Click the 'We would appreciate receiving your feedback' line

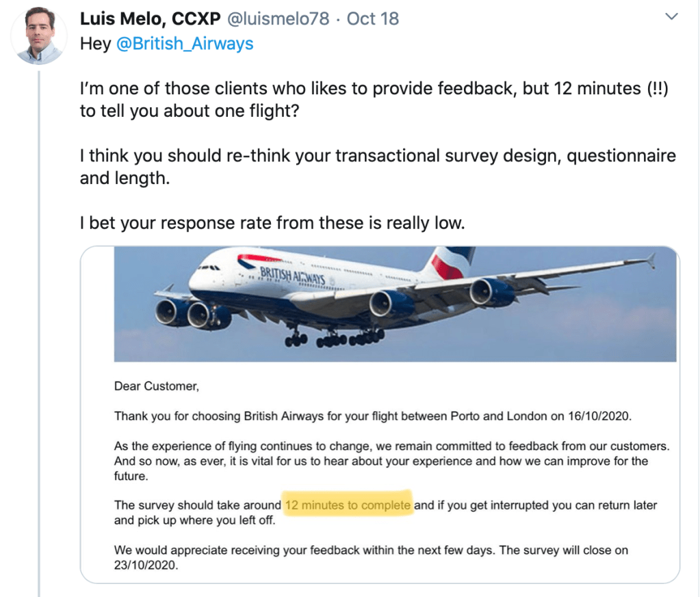(370, 550)
